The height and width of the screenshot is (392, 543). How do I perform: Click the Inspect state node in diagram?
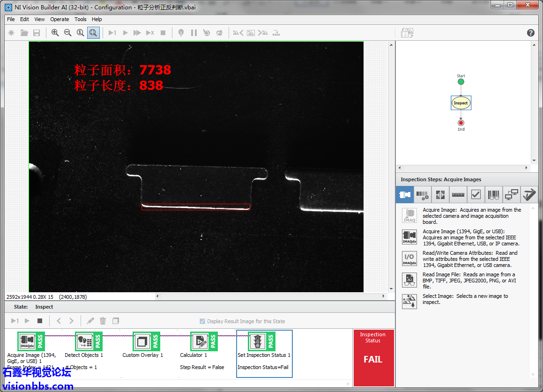tap(461, 103)
